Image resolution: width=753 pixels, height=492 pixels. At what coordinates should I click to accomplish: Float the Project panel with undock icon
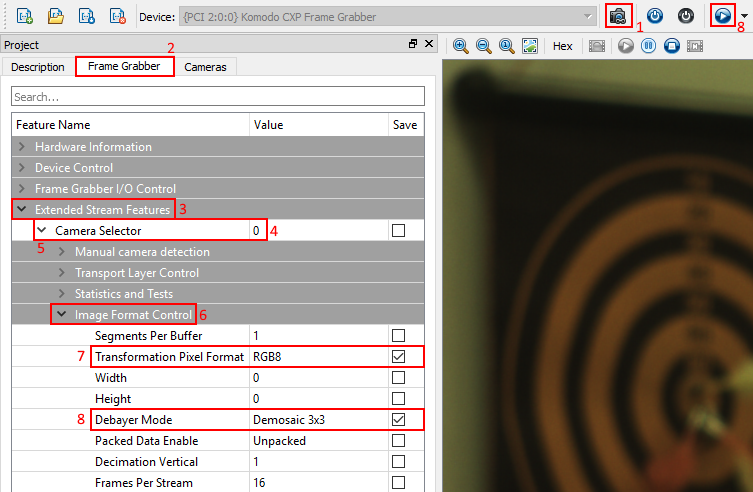tap(413, 45)
